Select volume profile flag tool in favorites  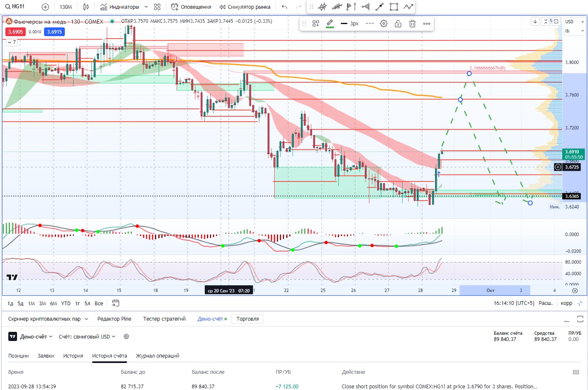(x=351, y=7)
